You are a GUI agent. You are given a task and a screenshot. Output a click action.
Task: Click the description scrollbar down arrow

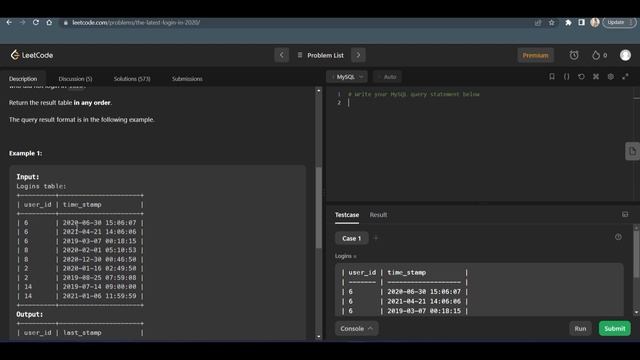click(319, 337)
